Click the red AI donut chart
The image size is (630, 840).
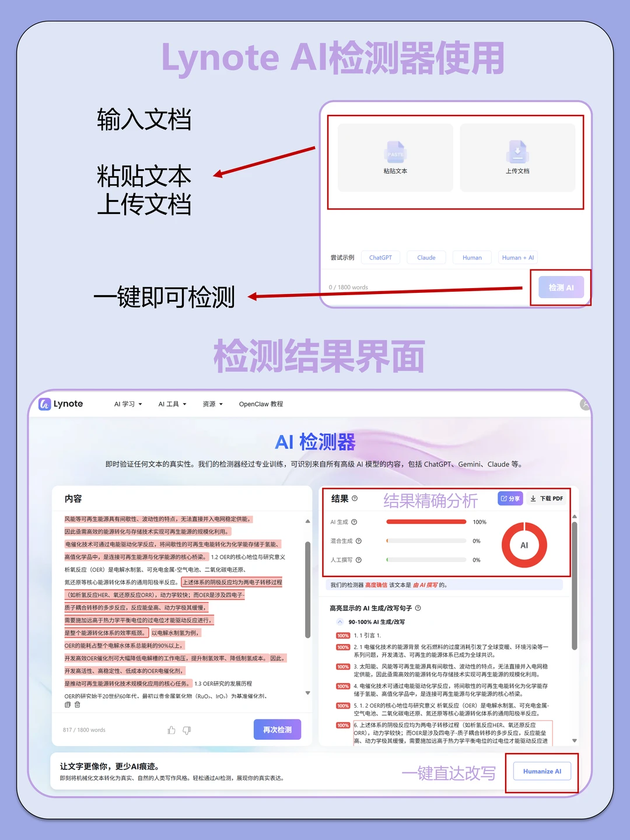[524, 545]
